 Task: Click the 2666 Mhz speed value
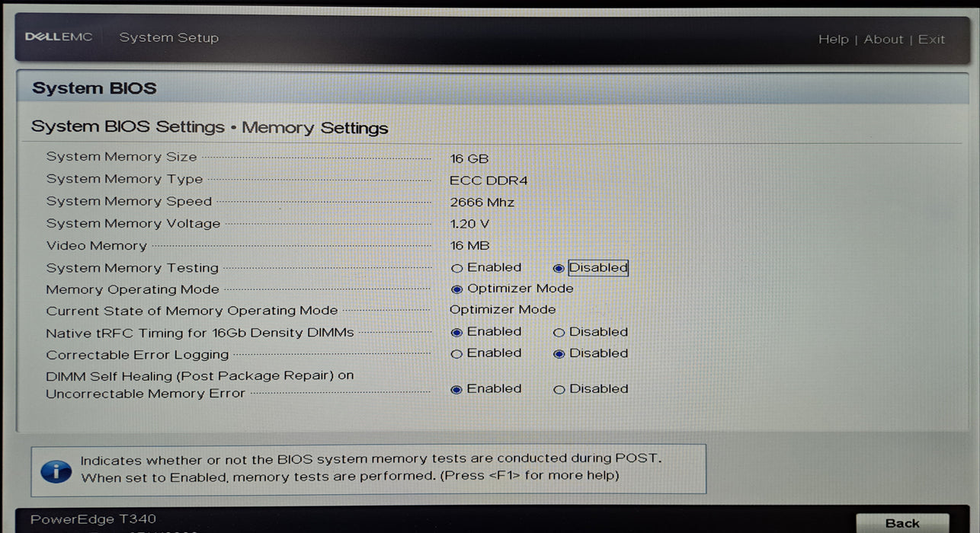tap(482, 203)
